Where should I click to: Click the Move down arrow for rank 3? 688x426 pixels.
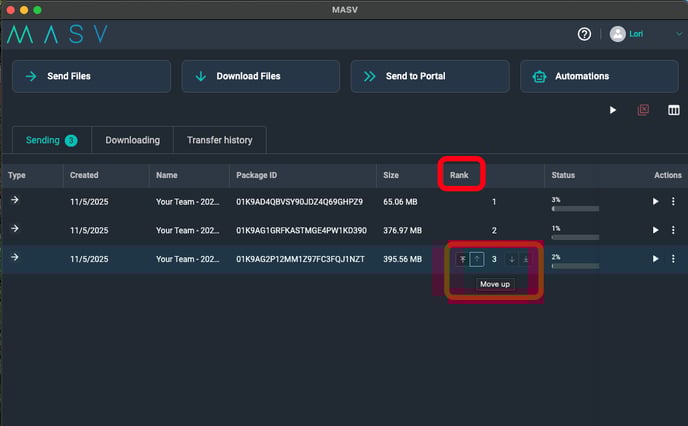512,259
